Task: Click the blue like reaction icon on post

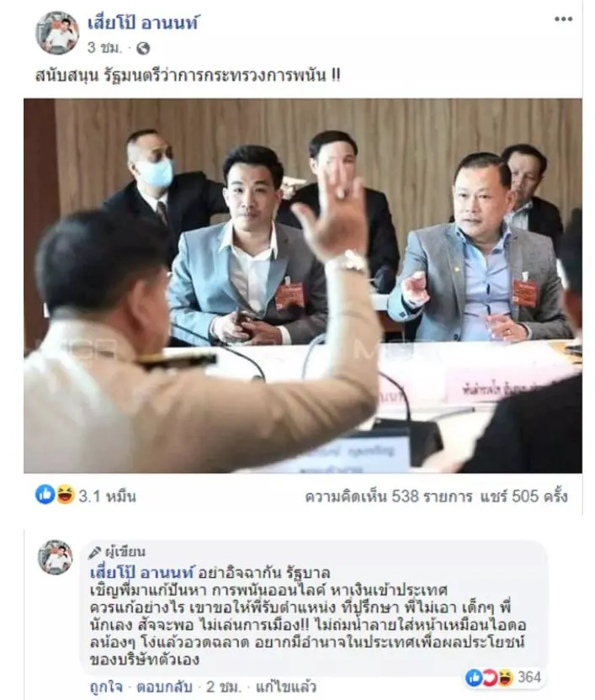Action: tap(45, 495)
